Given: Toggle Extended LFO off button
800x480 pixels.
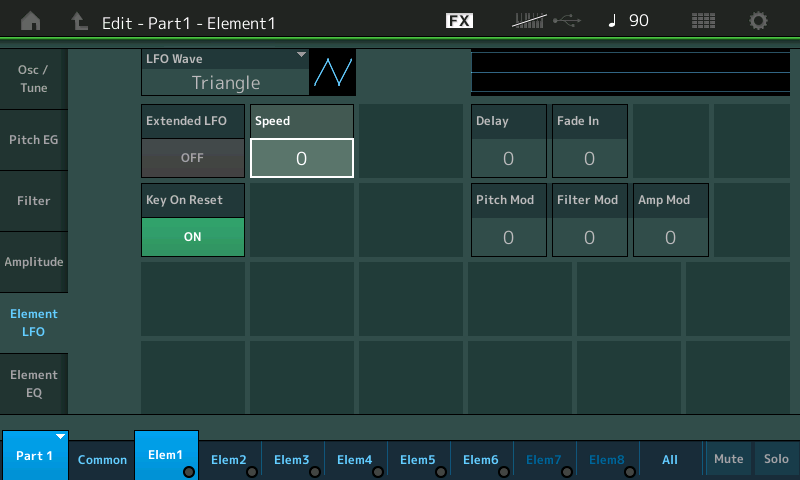Looking at the screenshot, I should point(192,158).
